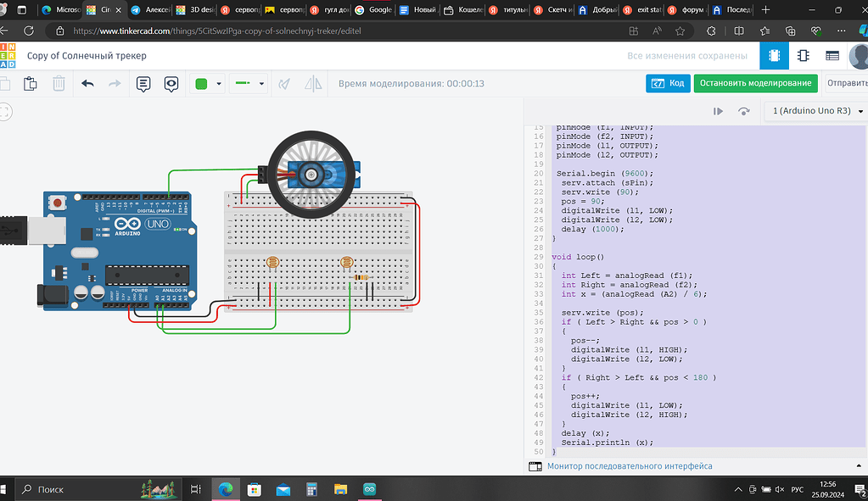Click the Mirror flip icon
Viewport: 868px width, 501px height.
313,83
